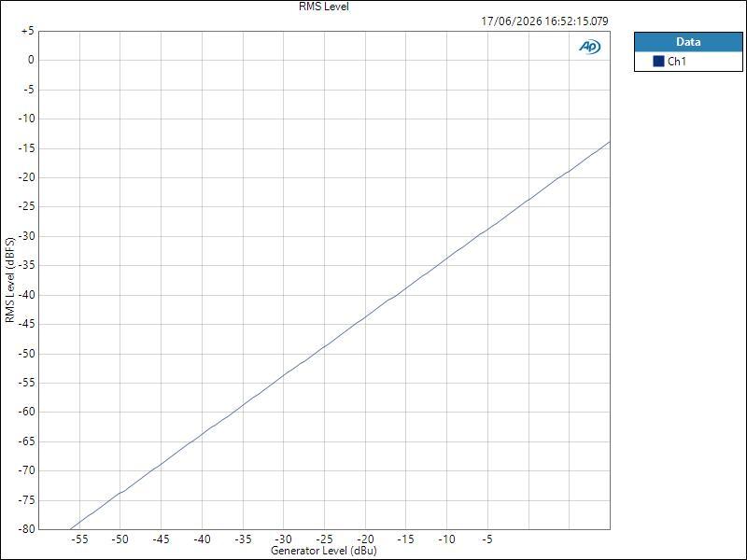Click the timestamp 17/06/2026 16:52:15.079
Viewport: 747px width, 560px height.
point(544,21)
